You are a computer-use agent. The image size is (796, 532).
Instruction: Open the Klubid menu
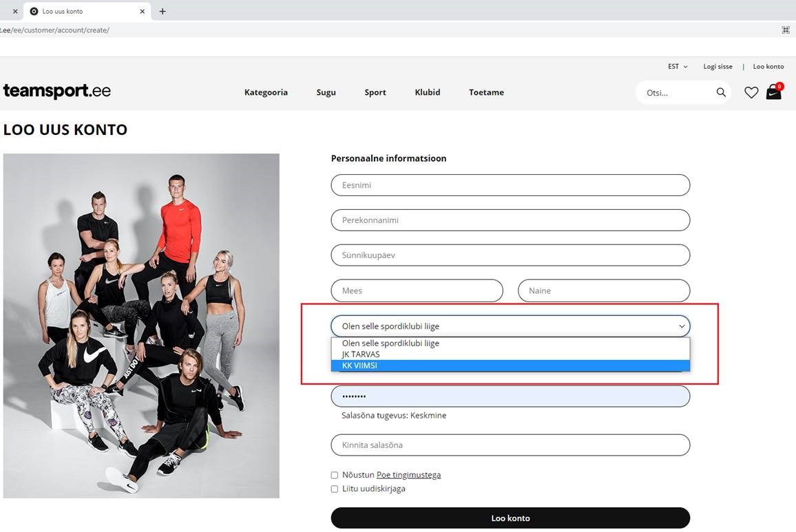pyautogui.click(x=427, y=92)
